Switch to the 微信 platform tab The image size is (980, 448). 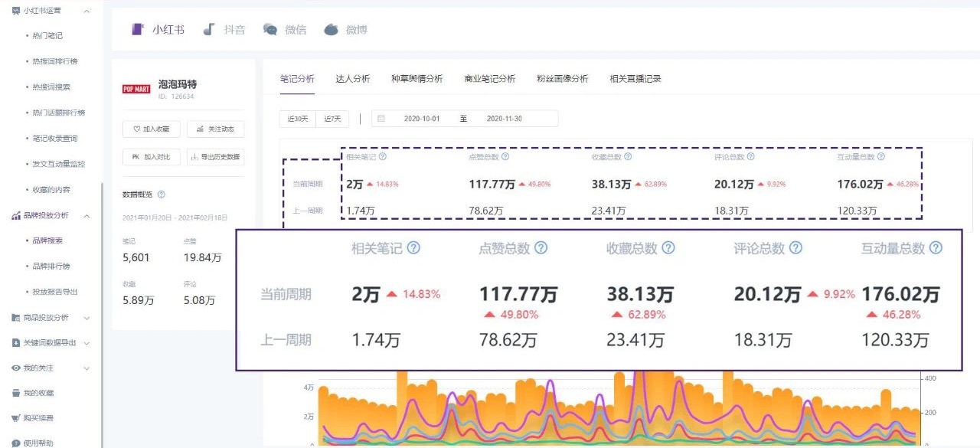(285, 30)
